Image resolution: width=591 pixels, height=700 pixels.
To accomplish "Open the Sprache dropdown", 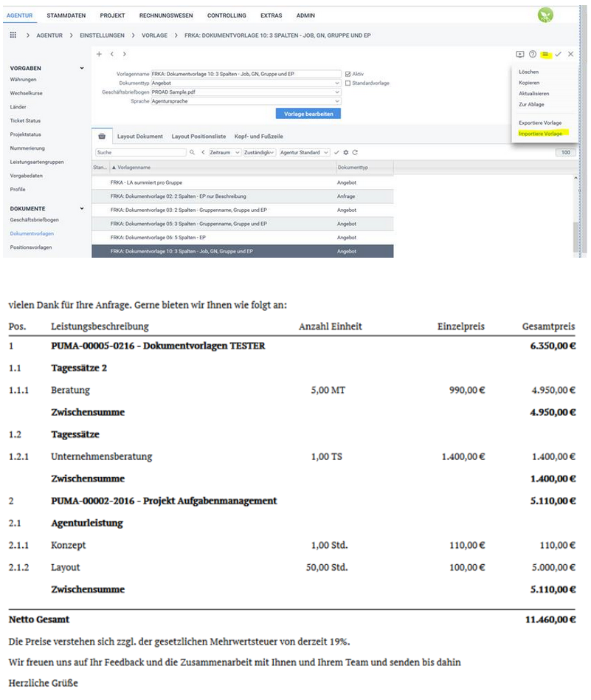I will coord(337,101).
